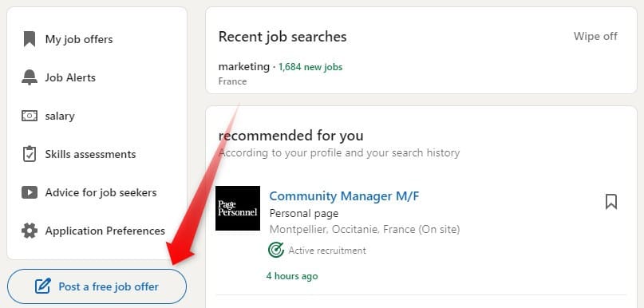The height and width of the screenshot is (308, 644).
Task: Go to the Job Alerts text label
Action: pyautogui.click(x=70, y=77)
